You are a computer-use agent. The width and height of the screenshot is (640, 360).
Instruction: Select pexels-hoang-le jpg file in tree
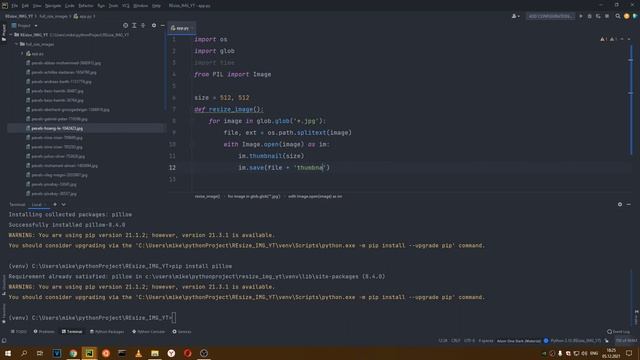(57, 128)
